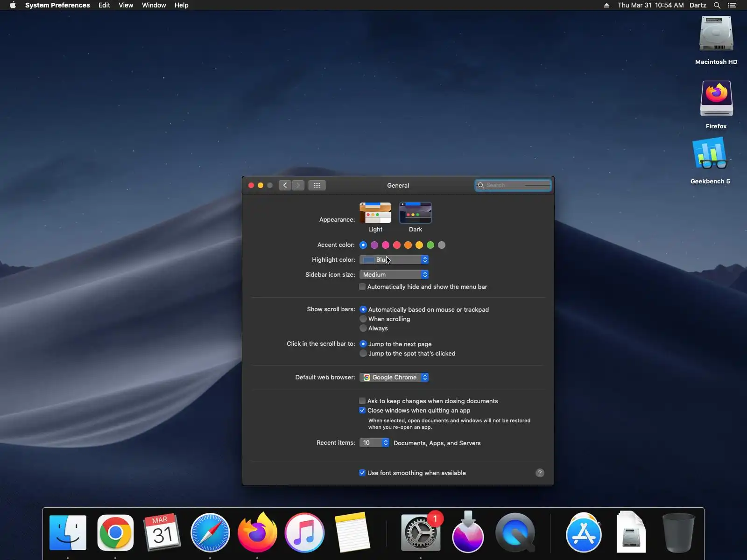Switch to Firefox in the Dock
The height and width of the screenshot is (560, 747).
tap(257, 532)
